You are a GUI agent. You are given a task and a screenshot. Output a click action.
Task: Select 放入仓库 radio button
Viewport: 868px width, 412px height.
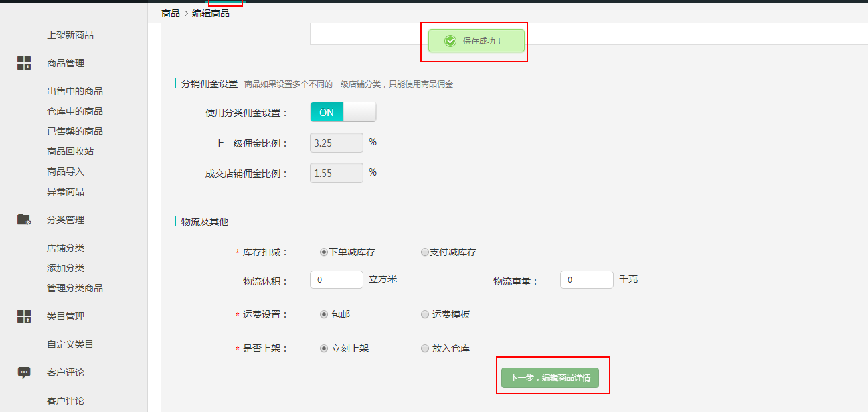click(x=424, y=348)
